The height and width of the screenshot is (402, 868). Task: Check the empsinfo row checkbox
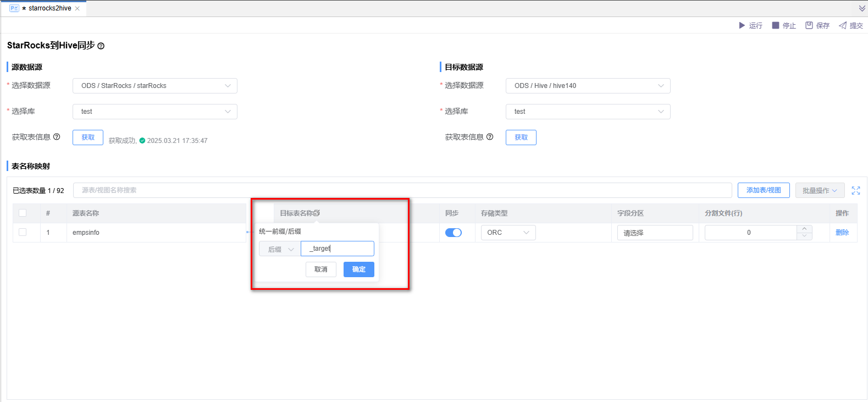pos(23,232)
